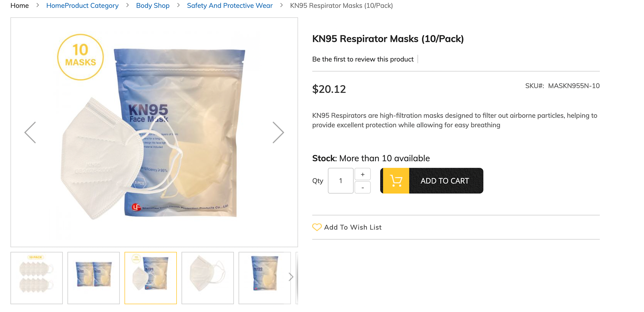Click the Qty input field
The image size is (644, 312).
coord(340,181)
